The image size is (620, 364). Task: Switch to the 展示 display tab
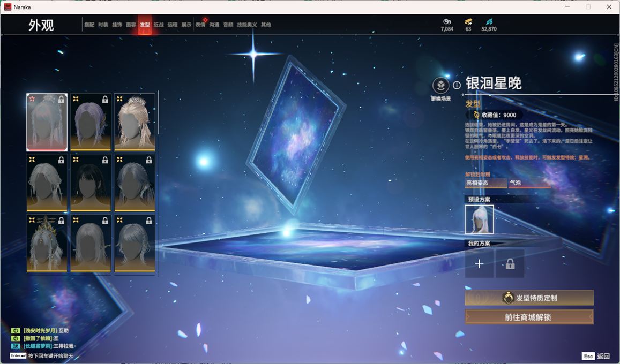(186, 25)
